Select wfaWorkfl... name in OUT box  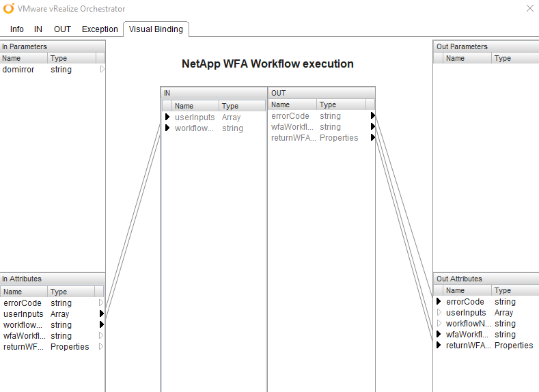[292, 127]
